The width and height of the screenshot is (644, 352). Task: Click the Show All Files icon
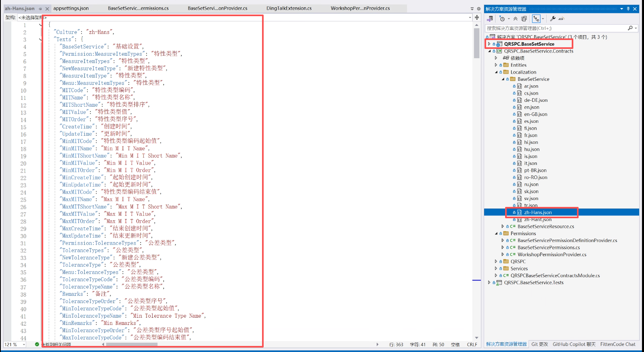pos(524,19)
